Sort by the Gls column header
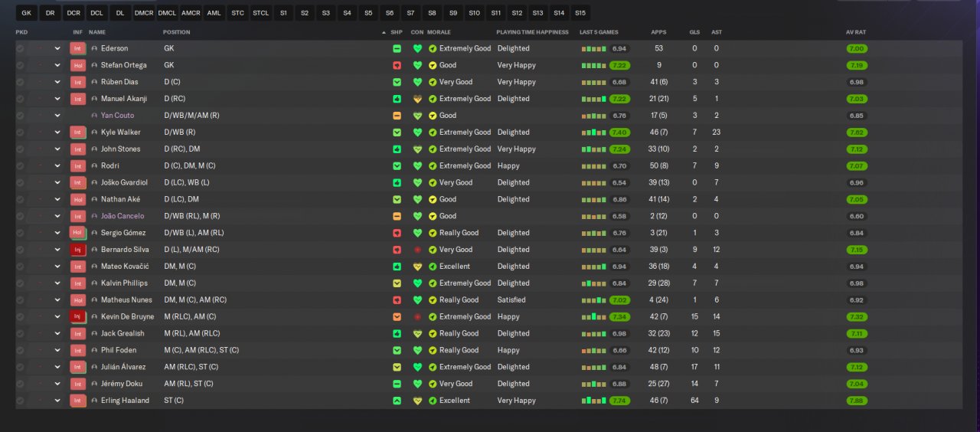The width and height of the screenshot is (980, 432). pyautogui.click(x=694, y=32)
